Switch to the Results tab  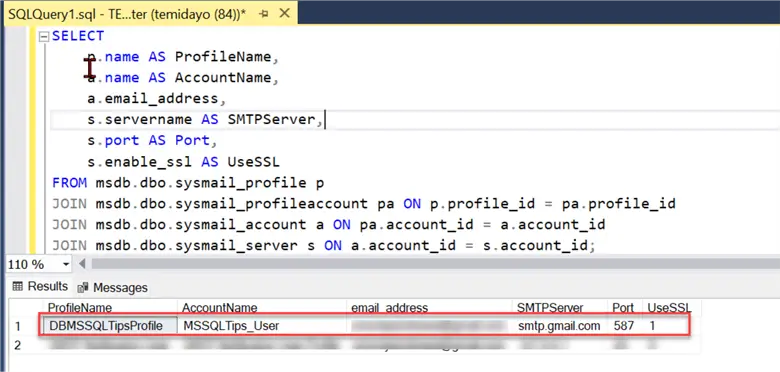[x=40, y=286]
